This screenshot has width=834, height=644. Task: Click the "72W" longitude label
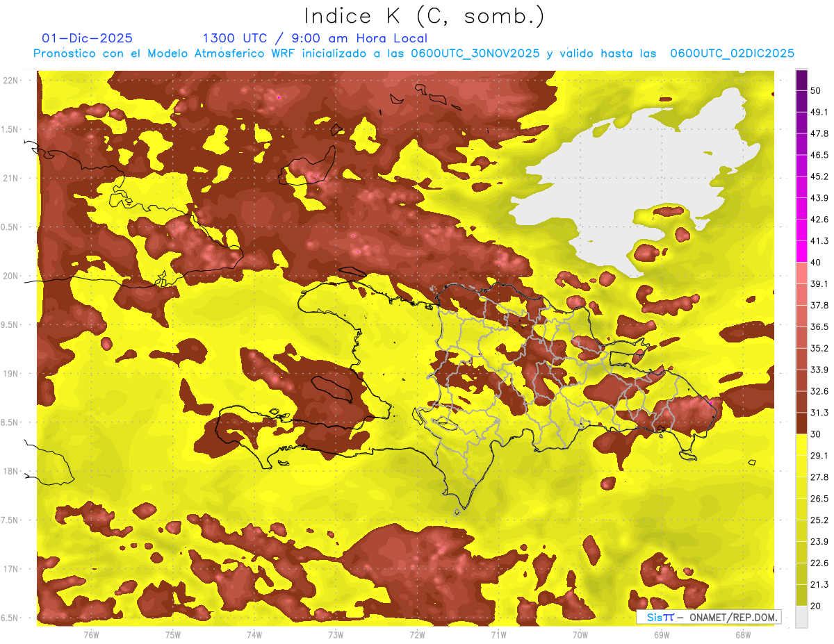pyautogui.click(x=417, y=634)
